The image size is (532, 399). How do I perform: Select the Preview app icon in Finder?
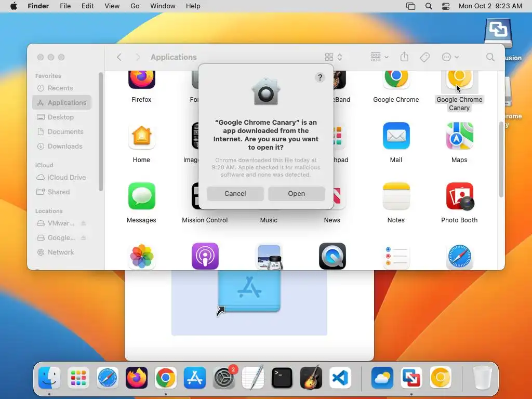coord(269,257)
